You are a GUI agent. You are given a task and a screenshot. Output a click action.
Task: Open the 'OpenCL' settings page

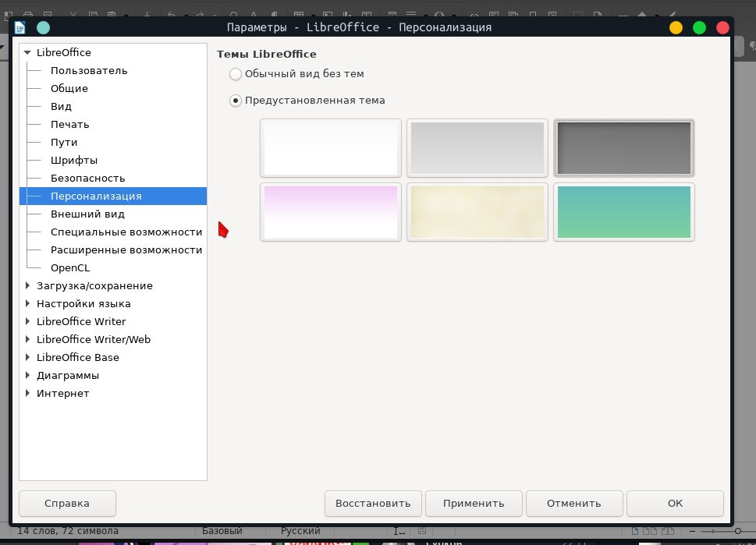click(x=70, y=268)
